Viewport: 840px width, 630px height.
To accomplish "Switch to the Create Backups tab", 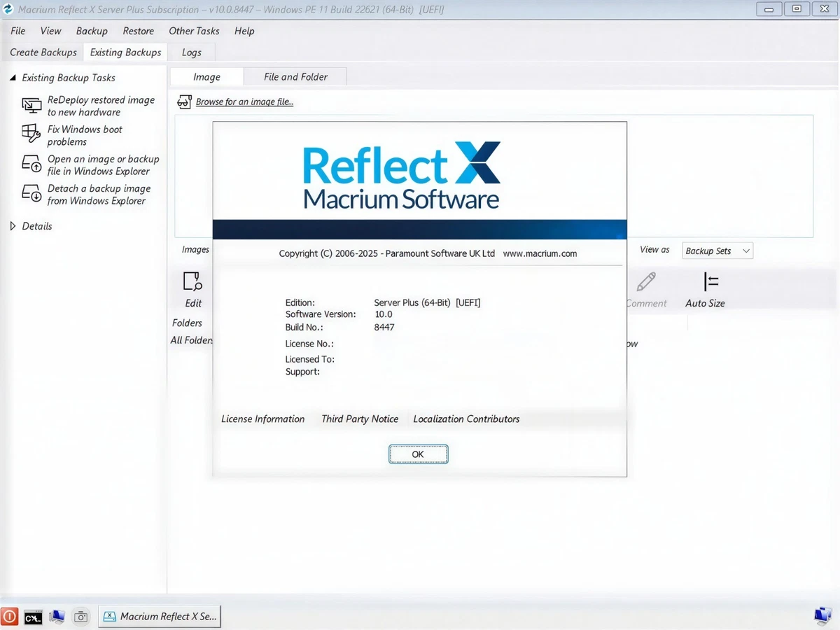I will point(43,52).
